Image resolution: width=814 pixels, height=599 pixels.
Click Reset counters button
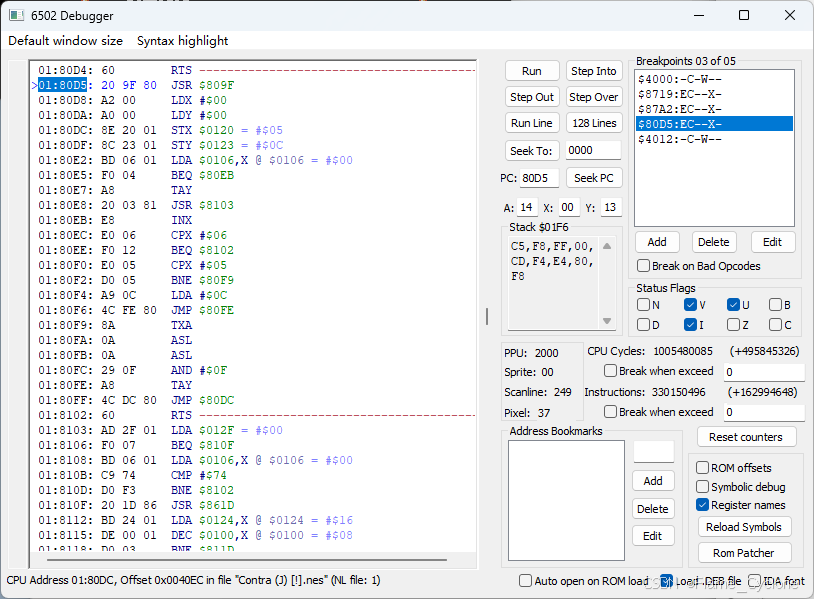(746, 437)
